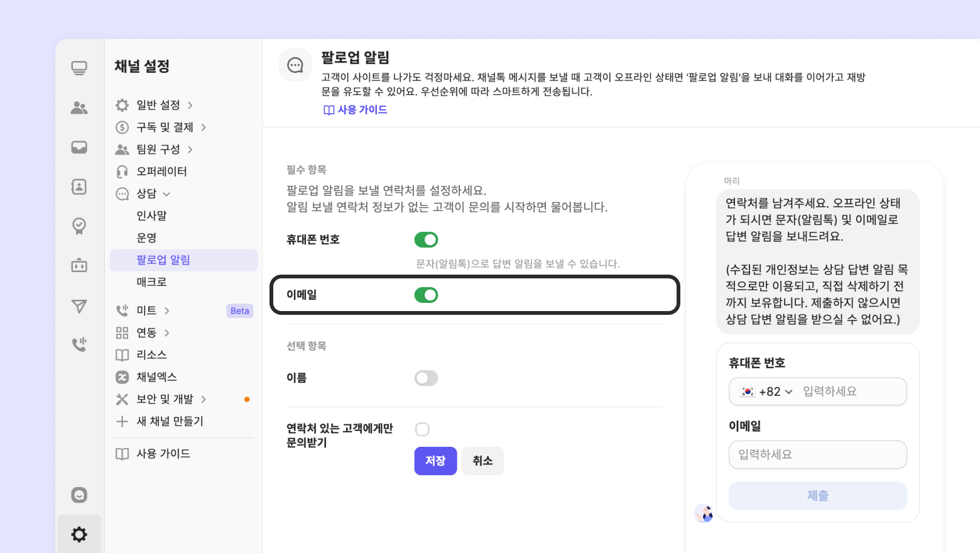Viewport: 980px width, 553px height.
Task: Open the inbox icon in left rail
Action: pyautogui.click(x=79, y=148)
